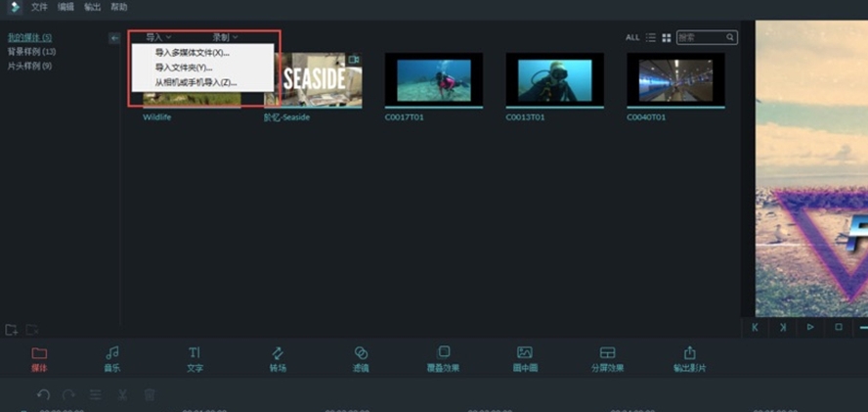Viewport: 868px width, 412px height.
Task: Collapse the media sidebar with the arrow
Action: click(114, 38)
